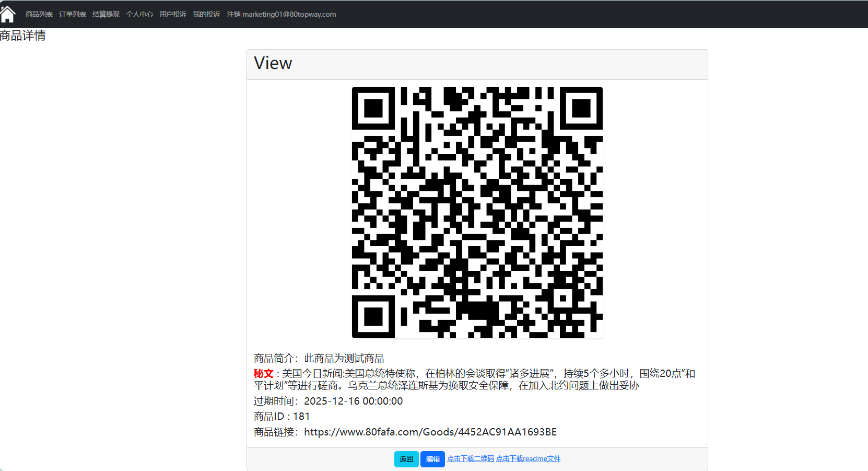
Task: Open the 用户投诉 nav link
Action: click(173, 15)
